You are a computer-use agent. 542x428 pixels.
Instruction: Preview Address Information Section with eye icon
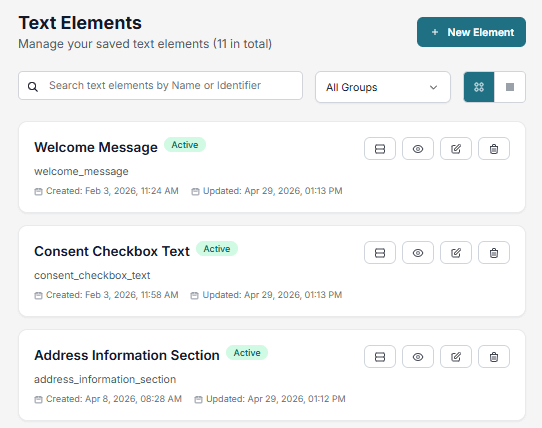pos(418,357)
